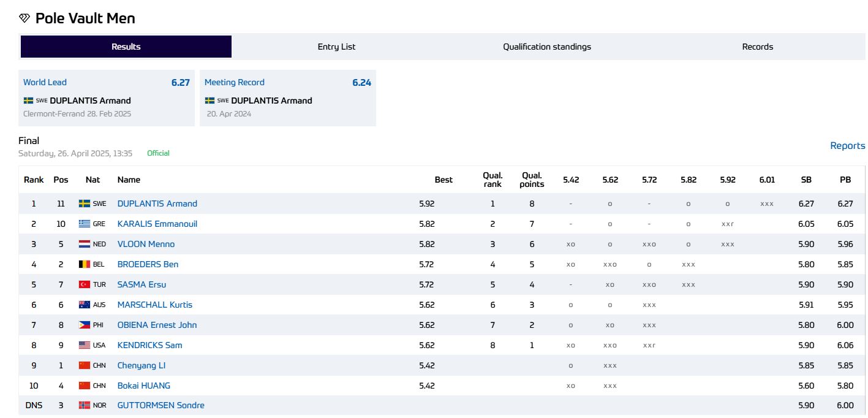Viewport: 868px width, 418px height.
Task: Click the Best column header
Action: pos(443,180)
